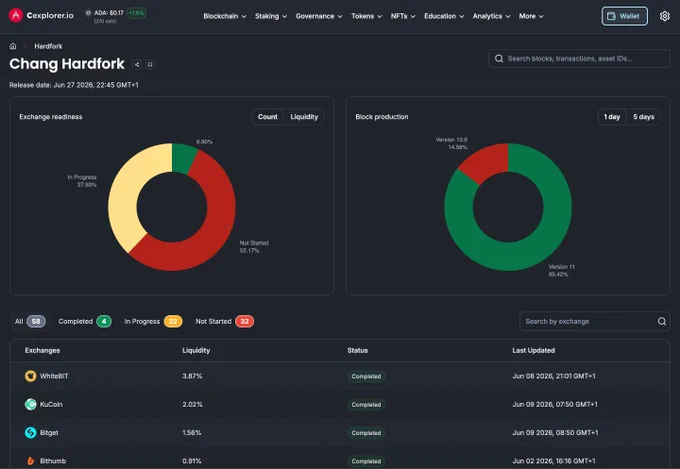Switch Exchange readiness to Liquidity view
Viewport: 680px width, 469px height.
tap(304, 117)
